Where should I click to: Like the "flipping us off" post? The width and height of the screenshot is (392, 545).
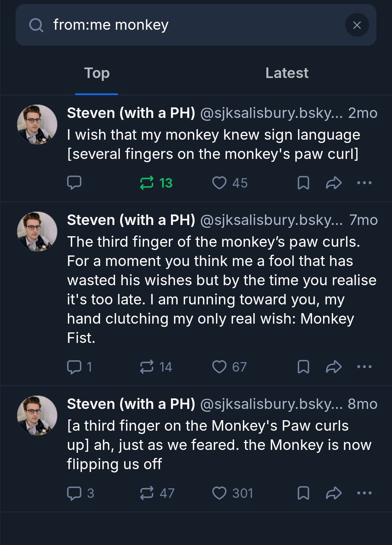[x=219, y=493]
